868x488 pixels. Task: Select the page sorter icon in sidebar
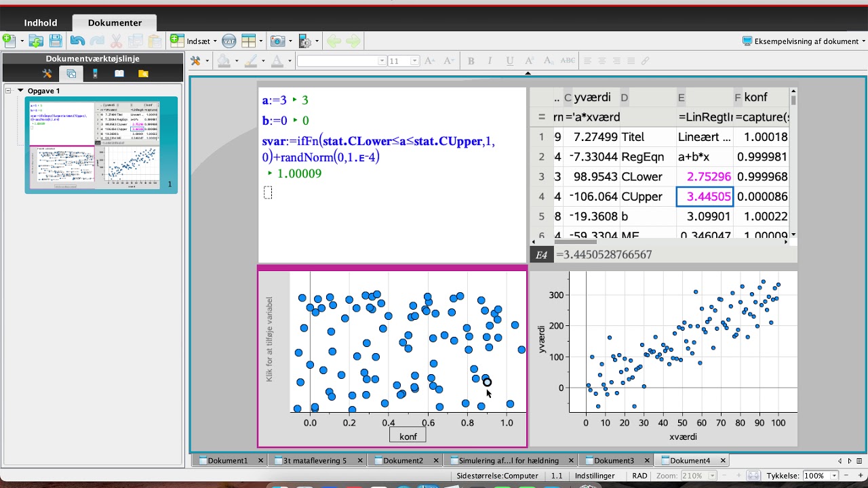click(71, 73)
